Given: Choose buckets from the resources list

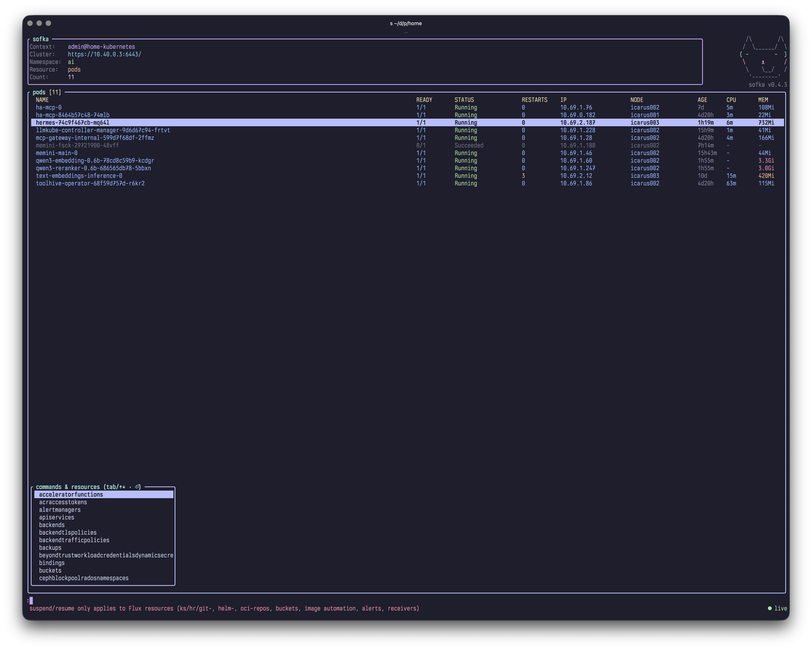Looking at the screenshot, I should point(104,570).
